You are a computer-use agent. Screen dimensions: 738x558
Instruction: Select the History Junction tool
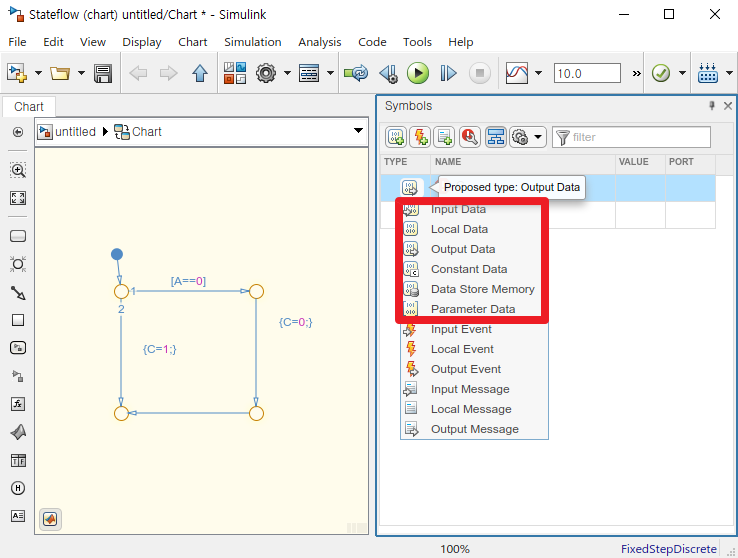tap(18, 488)
